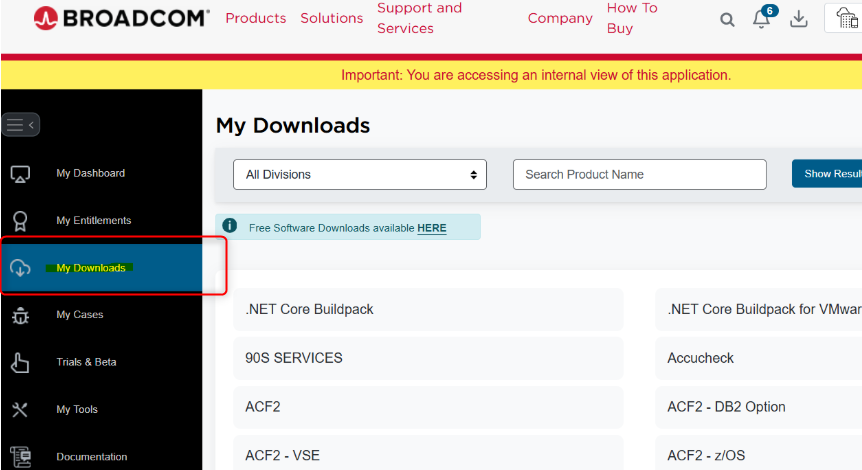Click the My Dashboard monitor icon
The image size is (862, 470).
point(20,174)
